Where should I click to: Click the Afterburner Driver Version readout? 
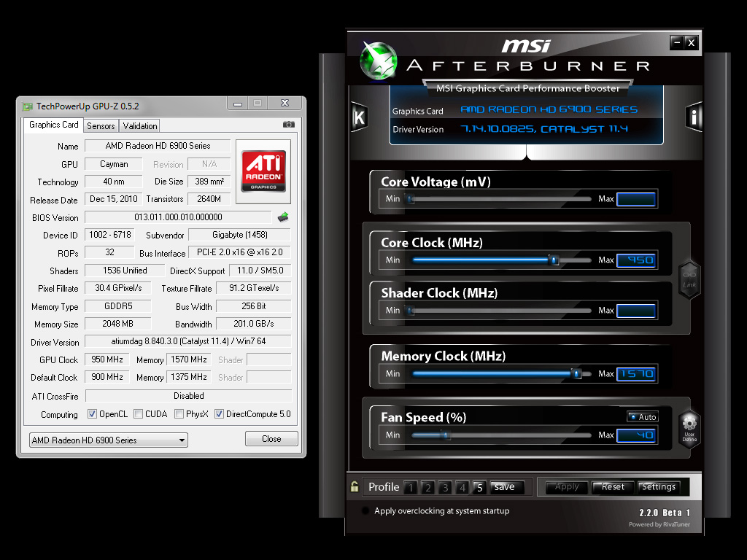[544, 129]
